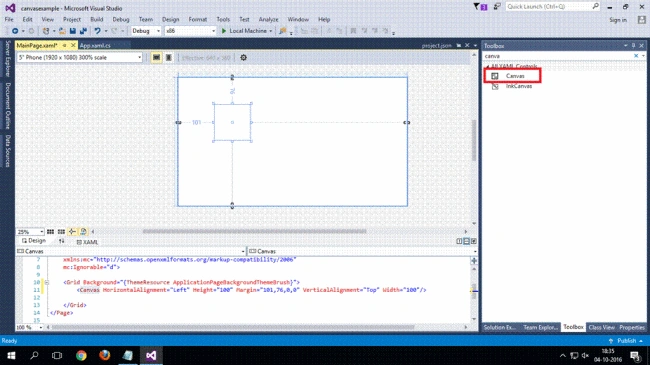Click the Save file toolbar icon
Screen dimensions: 650x365
pyautogui.click(x=73, y=31)
